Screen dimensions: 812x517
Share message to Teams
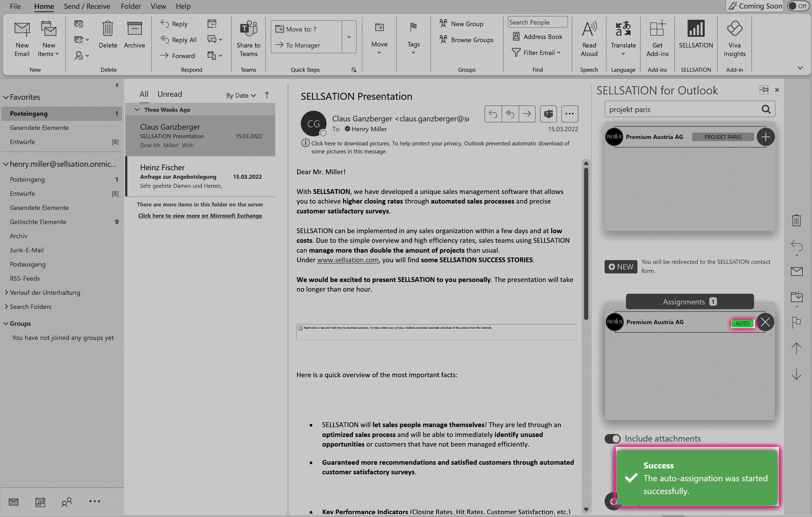(248, 39)
